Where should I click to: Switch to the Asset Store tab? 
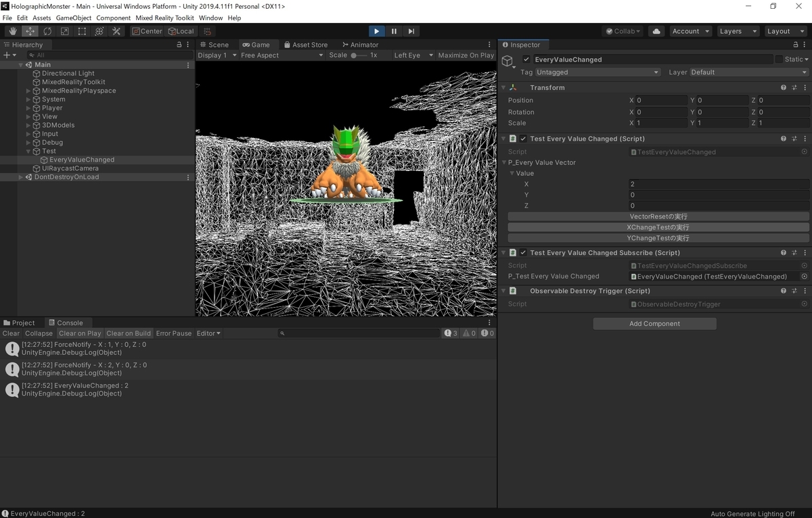(305, 45)
